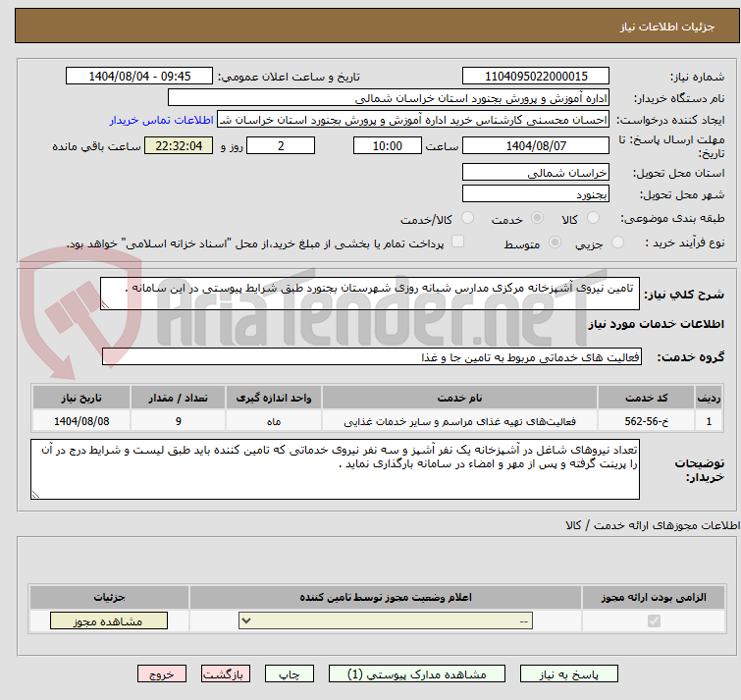
Task: Click the واحد اندازه گیری column header
Action: (274, 398)
